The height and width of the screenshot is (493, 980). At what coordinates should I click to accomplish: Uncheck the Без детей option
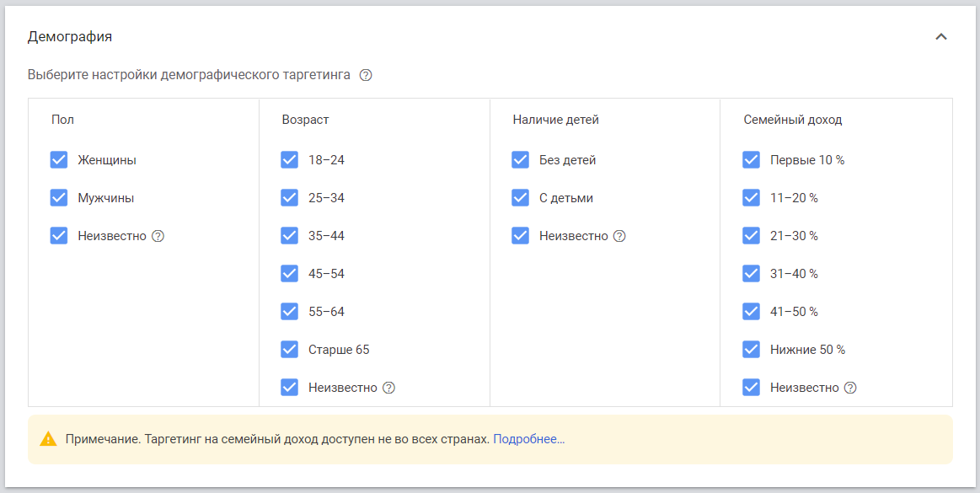(x=521, y=160)
